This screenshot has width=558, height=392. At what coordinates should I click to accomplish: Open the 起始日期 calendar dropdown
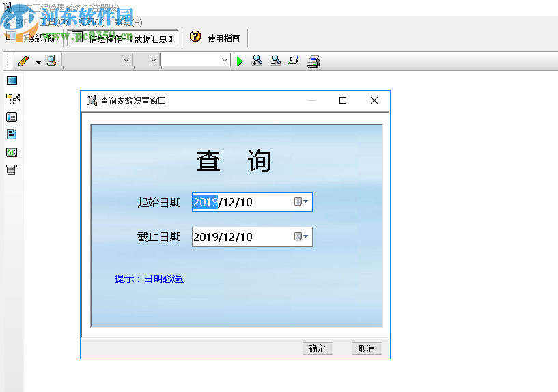tap(301, 201)
